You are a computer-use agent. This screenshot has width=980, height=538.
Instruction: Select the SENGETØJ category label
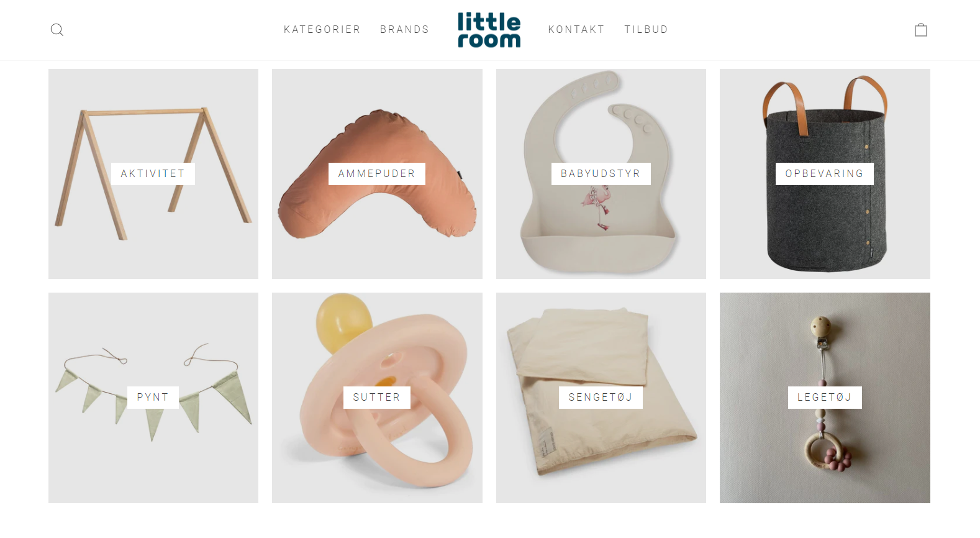click(601, 398)
